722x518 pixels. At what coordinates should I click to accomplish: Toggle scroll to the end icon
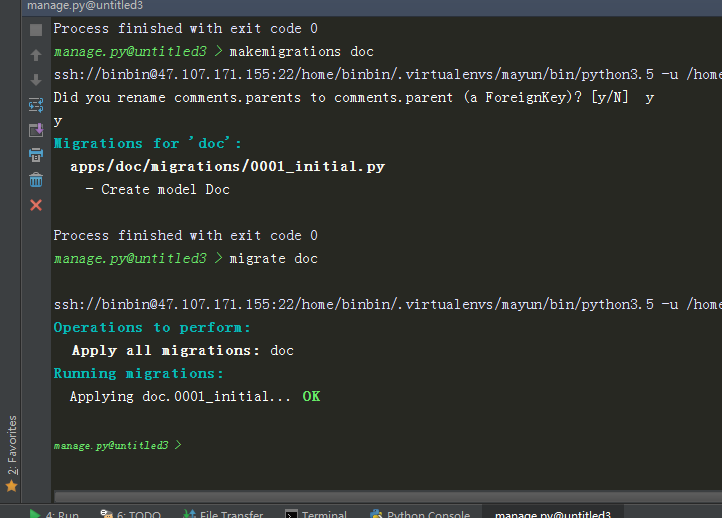pos(36,130)
